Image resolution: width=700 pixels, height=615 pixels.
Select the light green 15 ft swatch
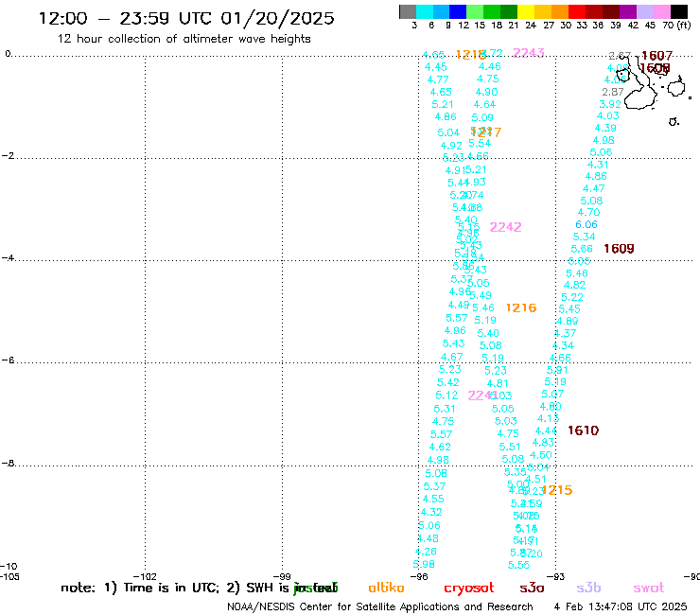(475, 11)
